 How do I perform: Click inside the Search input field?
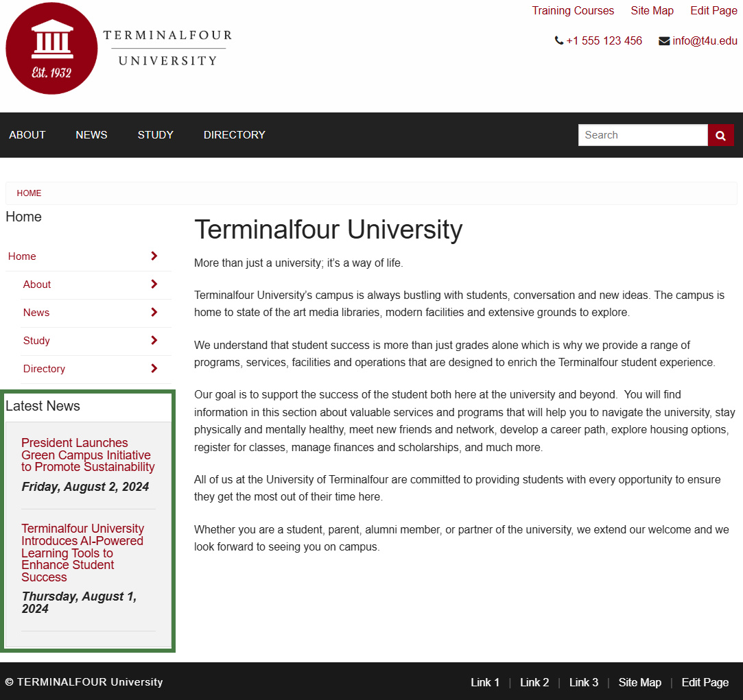point(642,135)
